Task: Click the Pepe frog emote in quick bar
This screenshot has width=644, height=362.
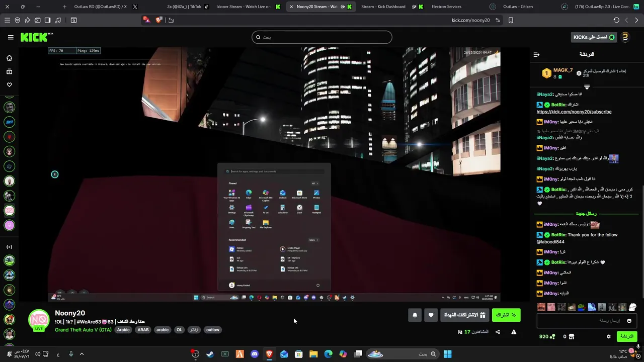Action: pyautogui.click(x=582, y=307)
